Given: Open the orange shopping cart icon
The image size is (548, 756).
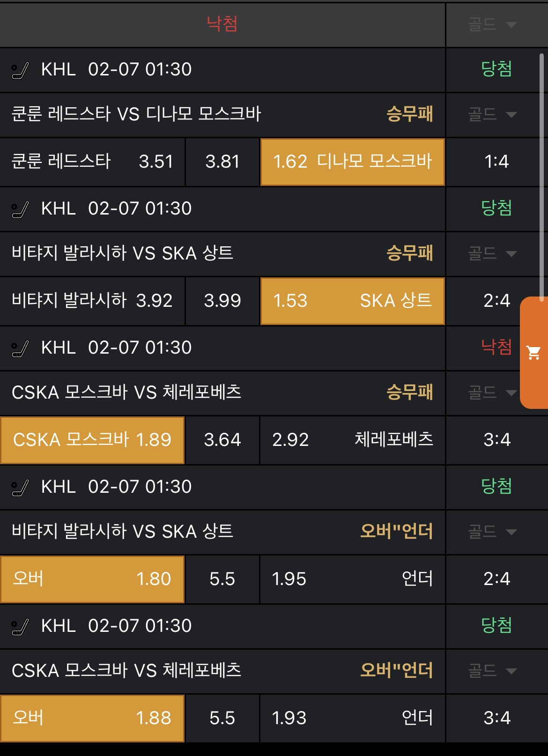Looking at the screenshot, I should pyautogui.click(x=534, y=352).
